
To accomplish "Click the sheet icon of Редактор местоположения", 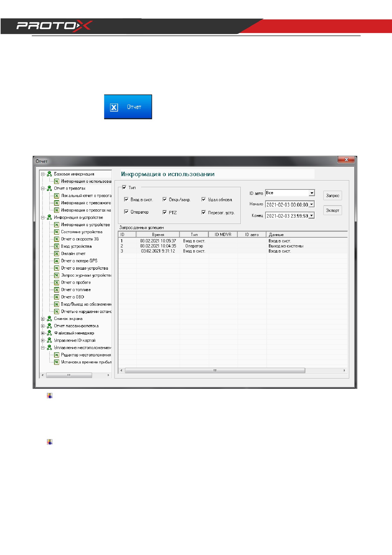I will (57, 355).
